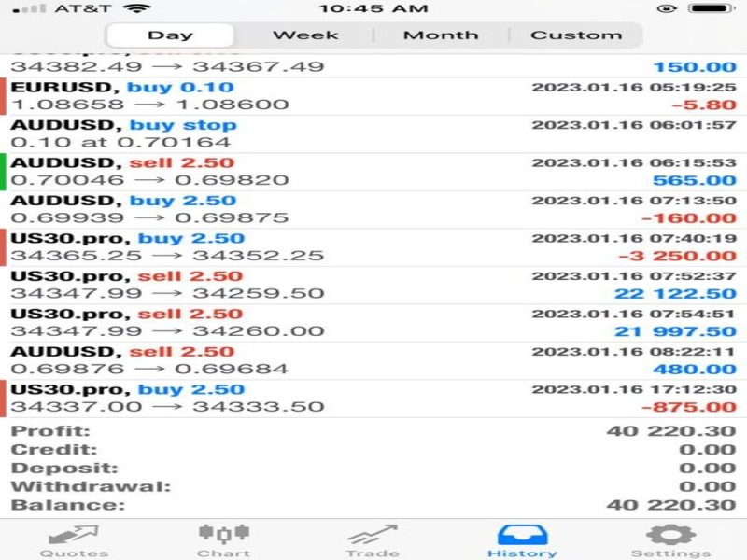Tap the -3 250.00 loss value

tap(678, 256)
